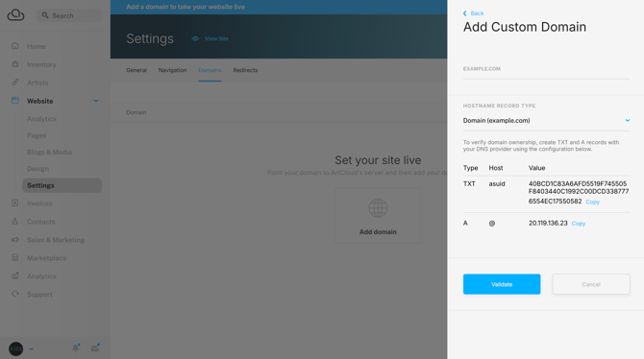
Task: Open Website Analytics submenu item
Action: pyautogui.click(x=42, y=119)
